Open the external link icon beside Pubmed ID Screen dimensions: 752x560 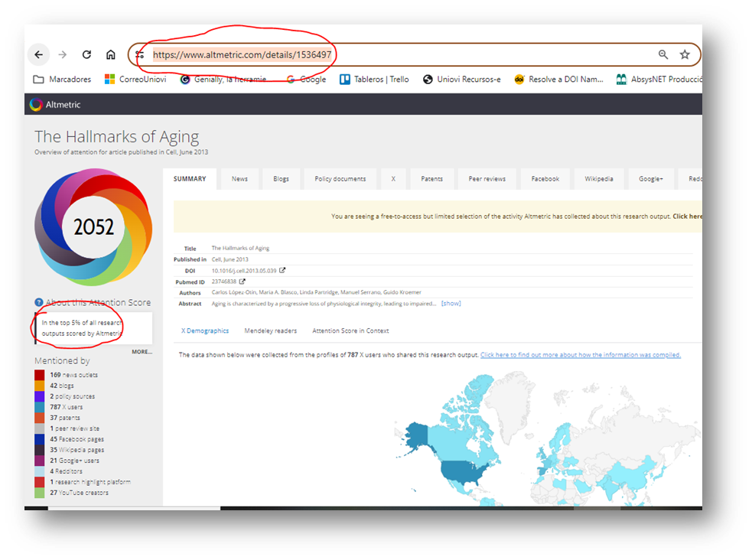pyautogui.click(x=243, y=282)
